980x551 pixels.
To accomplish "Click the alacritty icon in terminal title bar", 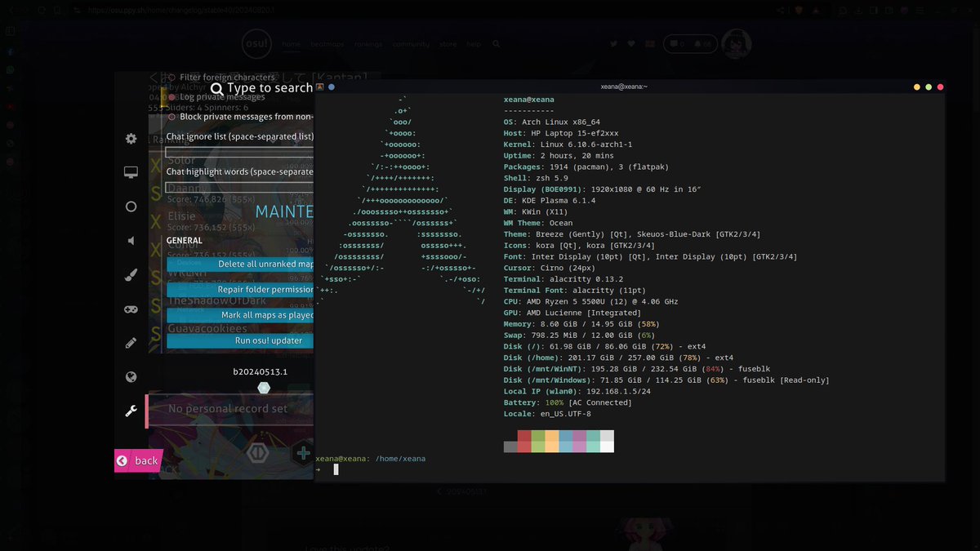I will 320,86.
